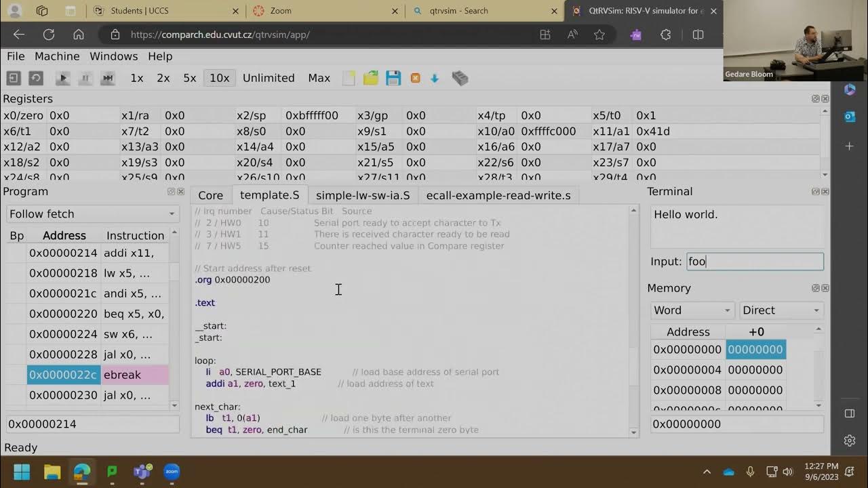This screenshot has height=488, width=868.
Task: Open the Windows menu
Action: point(114,56)
